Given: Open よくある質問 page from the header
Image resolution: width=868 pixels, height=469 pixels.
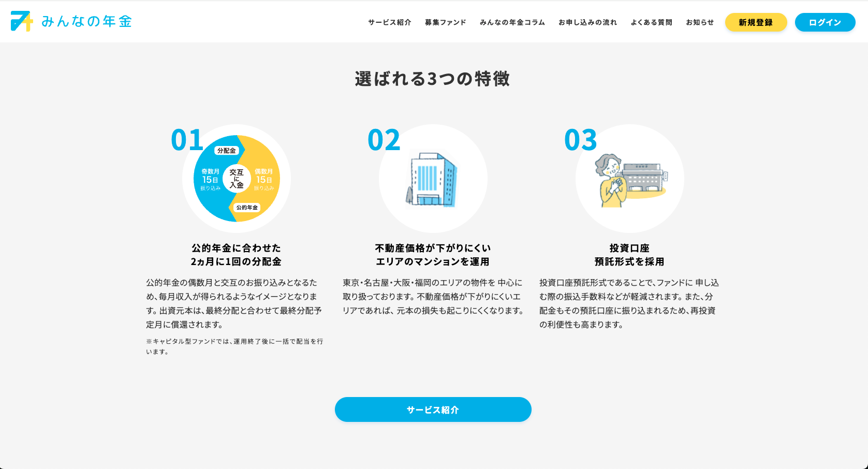Looking at the screenshot, I should tap(651, 22).
